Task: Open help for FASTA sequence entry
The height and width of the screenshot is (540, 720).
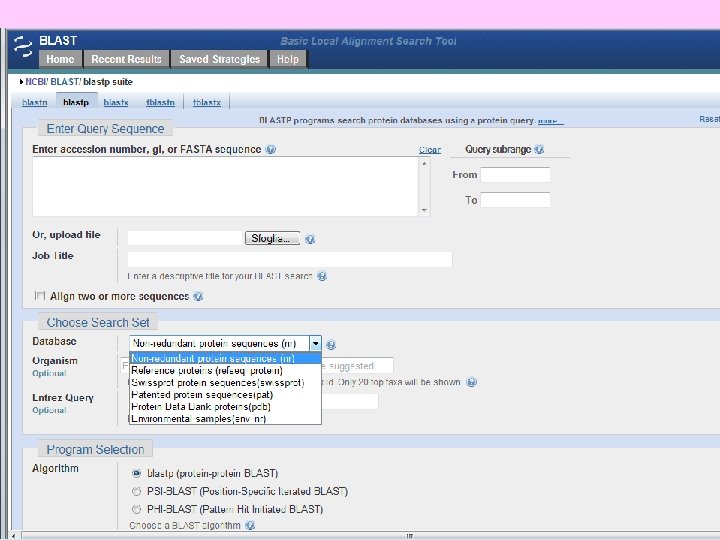Action: [271, 149]
